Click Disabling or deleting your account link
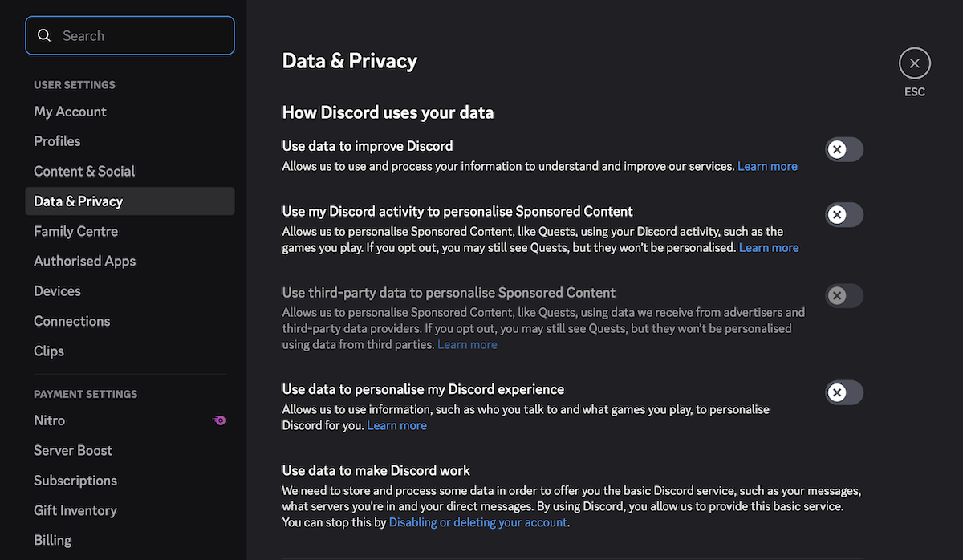Image resolution: width=963 pixels, height=560 pixels. tap(477, 521)
